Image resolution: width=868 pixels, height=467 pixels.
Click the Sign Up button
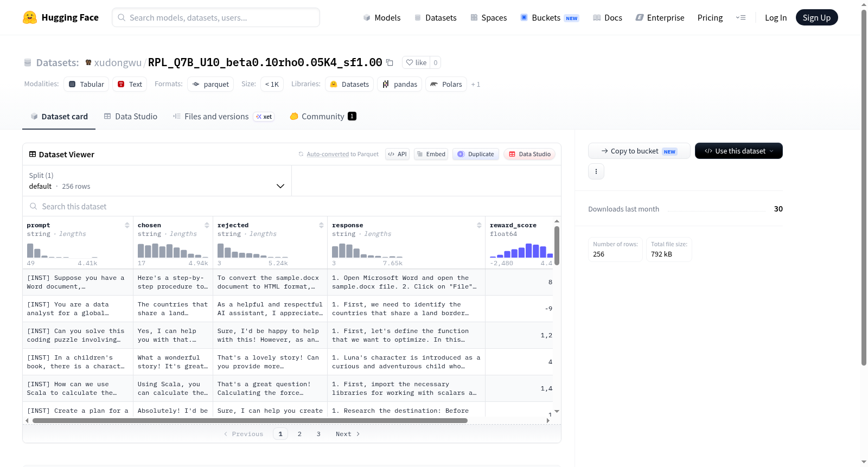click(816, 18)
